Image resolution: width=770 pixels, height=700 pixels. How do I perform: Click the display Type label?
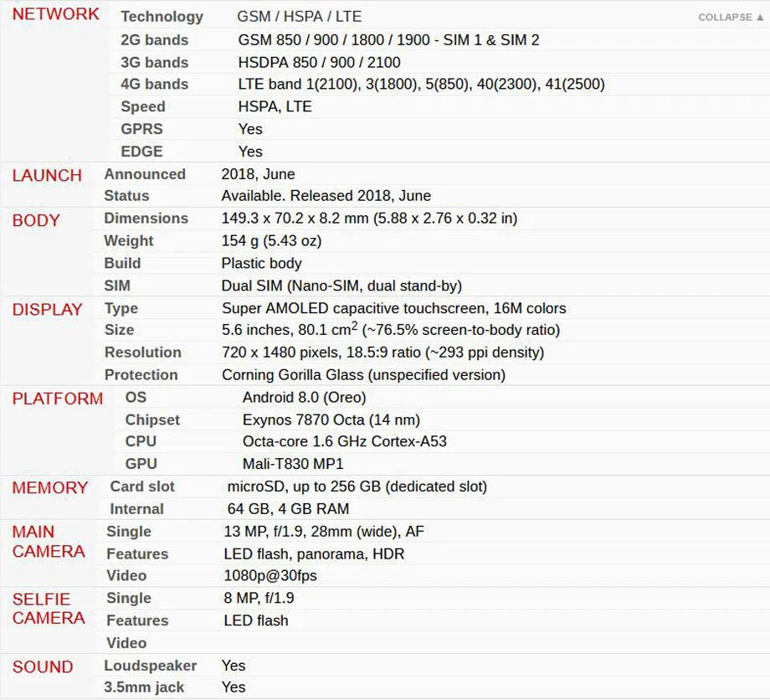(x=121, y=308)
